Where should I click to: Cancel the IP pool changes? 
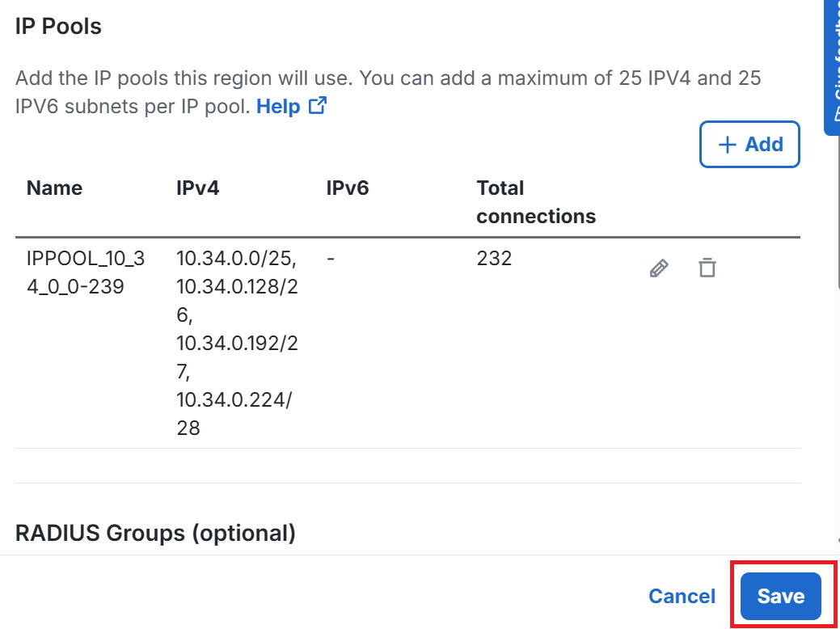click(682, 597)
